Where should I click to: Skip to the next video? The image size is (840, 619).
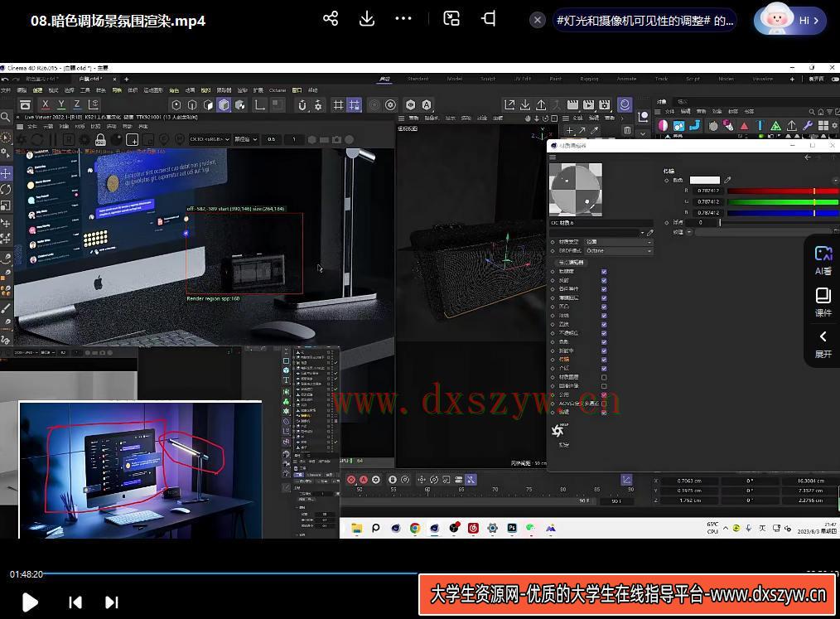[x=112, y=602]
